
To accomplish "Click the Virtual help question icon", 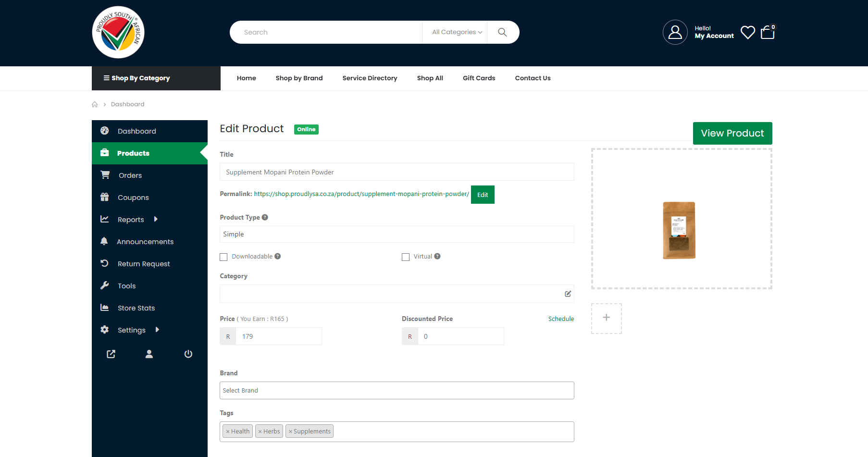I will pos(437,256).
